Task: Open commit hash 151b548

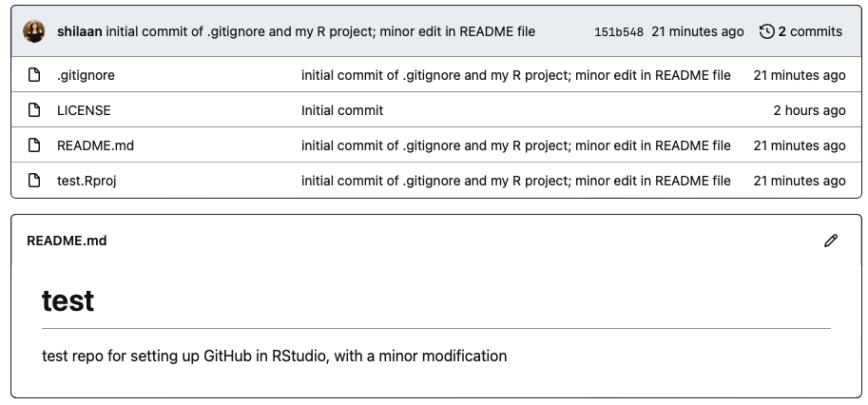Action: point(618,32)
